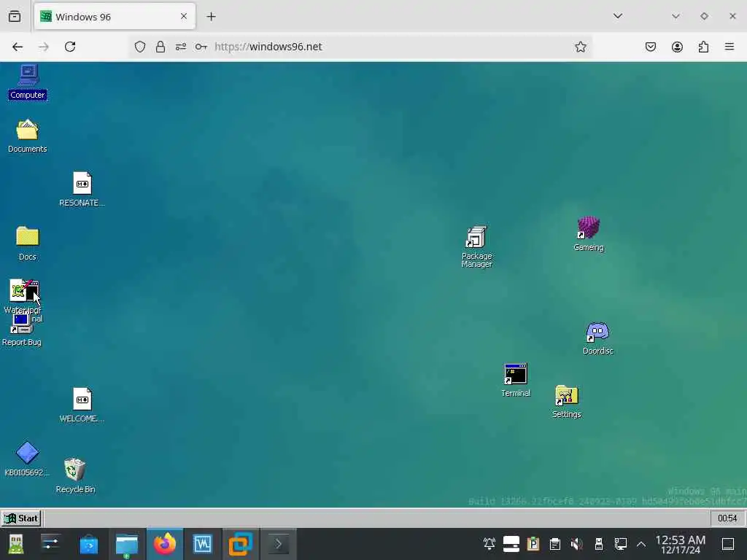Image resolution: width=747 pixels, height=560 pixels.
Task: Open the Documents folder icon
Action: (x=27, y=136)
